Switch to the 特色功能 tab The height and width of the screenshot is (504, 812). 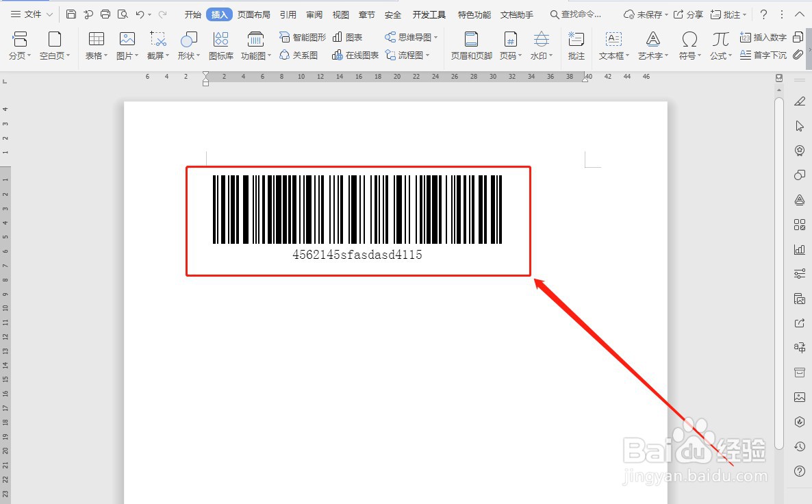pos(474,14)
